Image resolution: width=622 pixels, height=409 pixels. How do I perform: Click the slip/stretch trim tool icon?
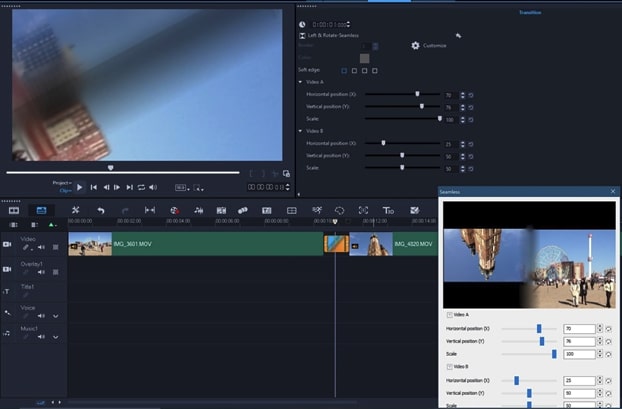click(150, 210)
